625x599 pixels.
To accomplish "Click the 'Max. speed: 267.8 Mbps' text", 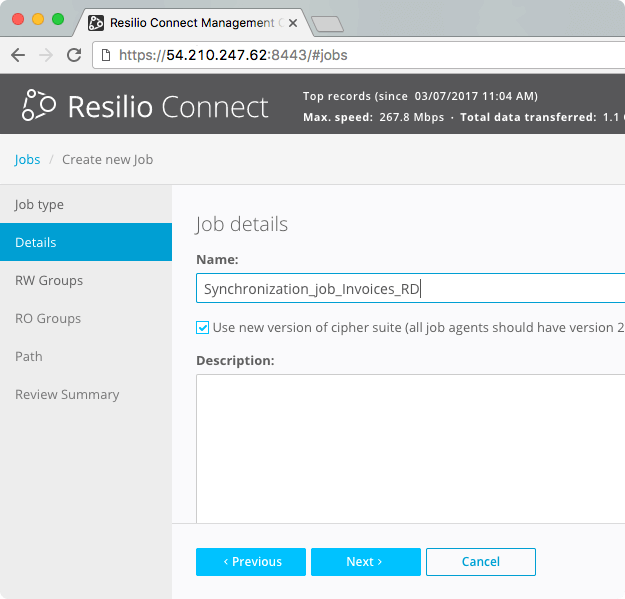I will (373, 117).
